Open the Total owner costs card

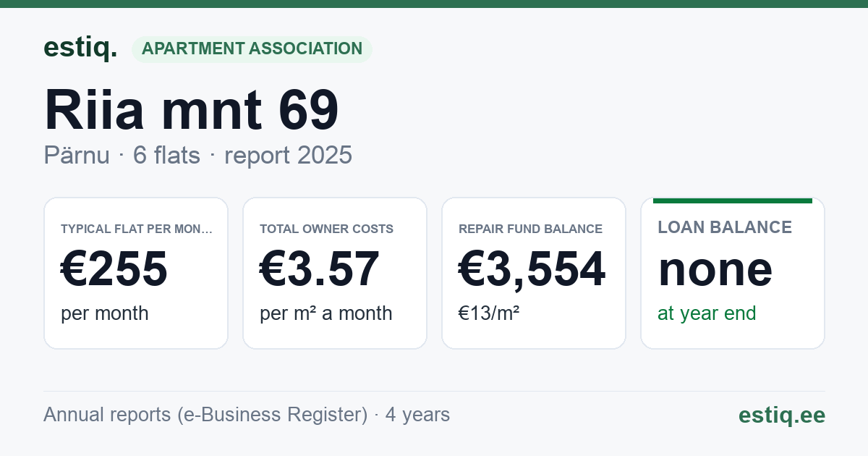coord(335,273)
